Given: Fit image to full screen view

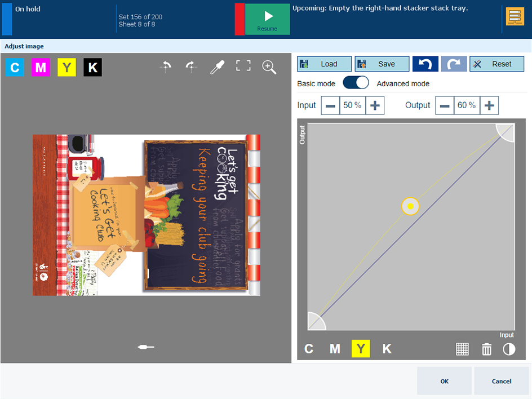Looking at the screenshot, I should (243, 66).
